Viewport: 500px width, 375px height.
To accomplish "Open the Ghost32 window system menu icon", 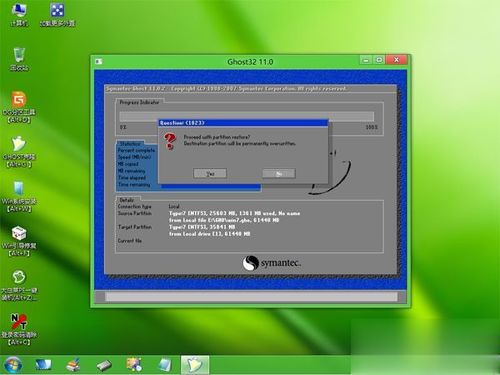I will pos(99,61).
